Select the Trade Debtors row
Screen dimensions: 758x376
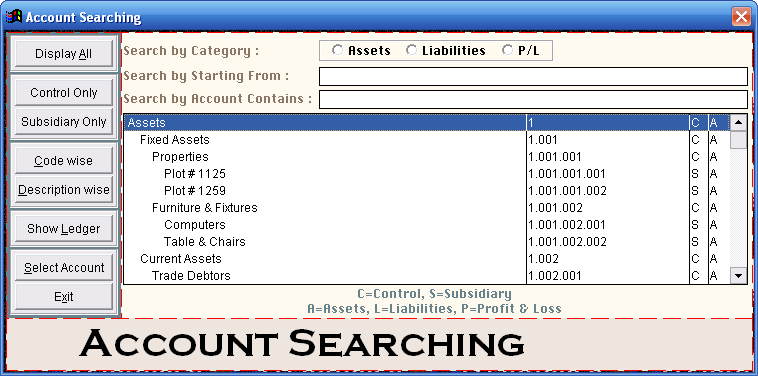426,275
